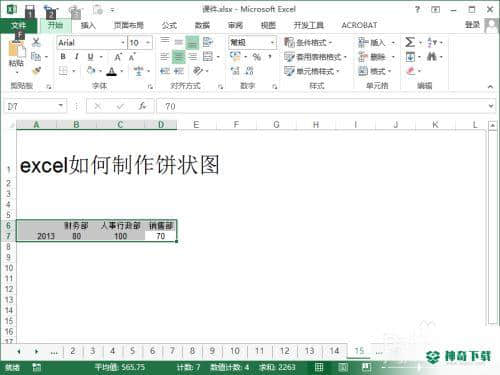Select sheet tab 14

[x=334, y=351]
